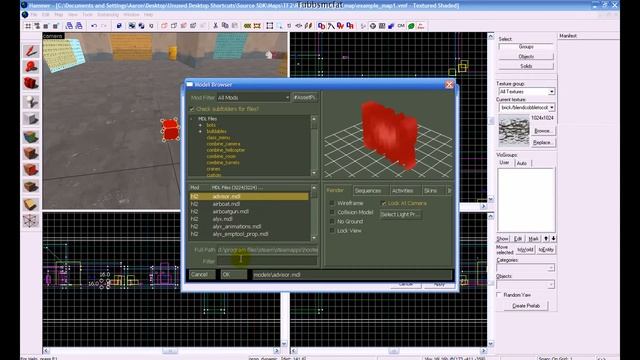The height and width of the screenshot is (360, 640).
Task: Expand the bots folder in MDL tree
Action: click(200, 125)
